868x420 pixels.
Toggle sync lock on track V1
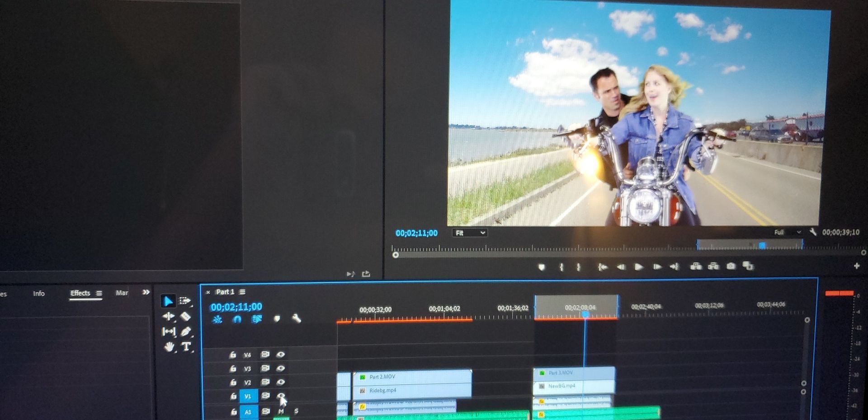click(x=266, y=396)
